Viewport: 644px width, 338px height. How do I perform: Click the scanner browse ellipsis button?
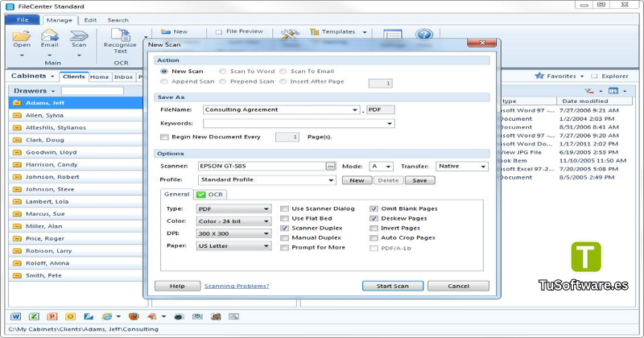pos(331,167)
